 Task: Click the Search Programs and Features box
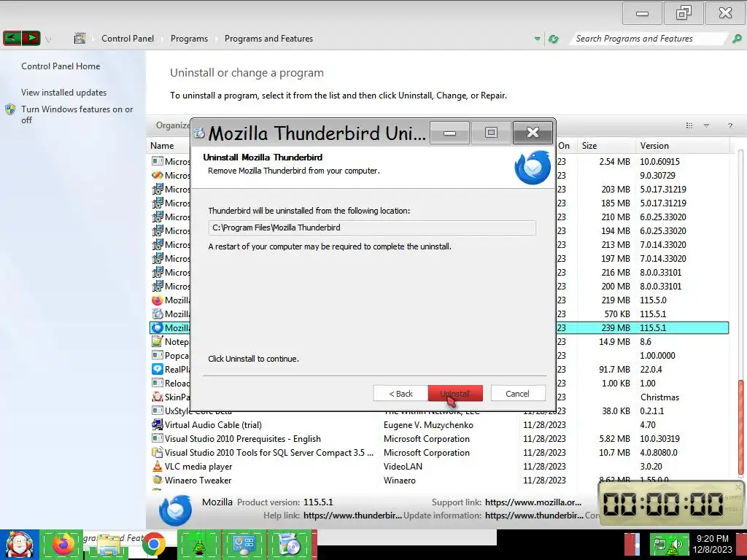pos(649,39)
